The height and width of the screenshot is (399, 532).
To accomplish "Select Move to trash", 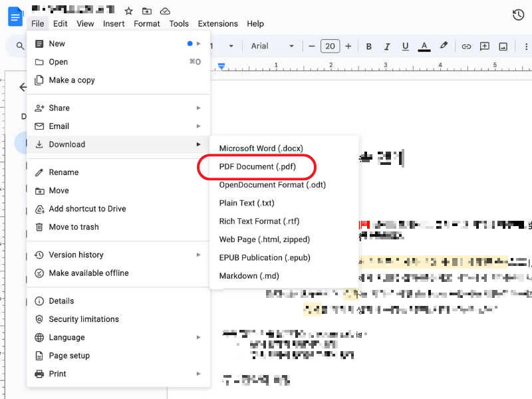I will click(118, 227).
